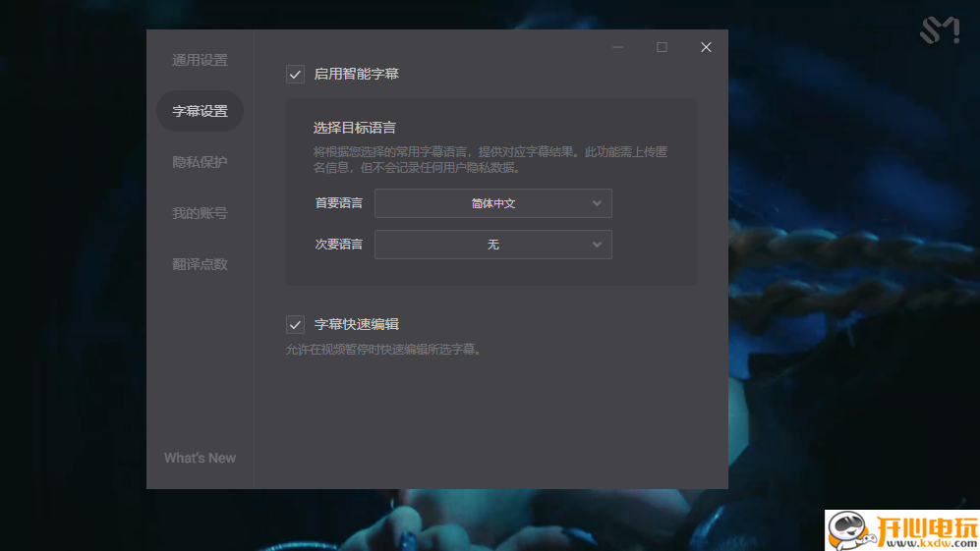Open the What's New link
This screenshot has height=551, width=980.
[200, 458]
